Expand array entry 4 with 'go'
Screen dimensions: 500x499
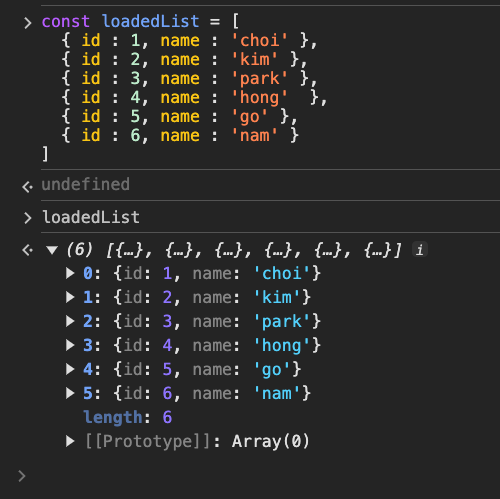70,369
